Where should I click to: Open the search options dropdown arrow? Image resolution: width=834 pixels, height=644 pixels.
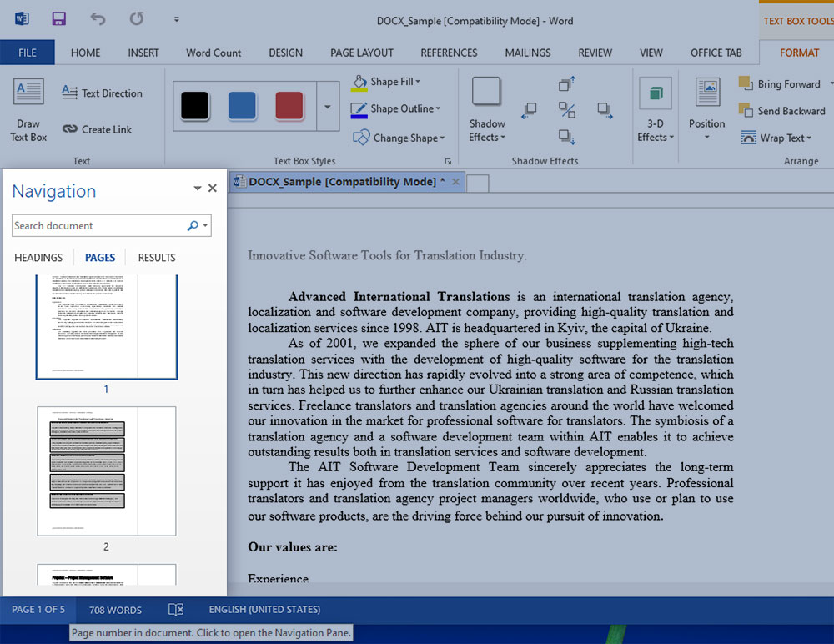pos(205,226)
